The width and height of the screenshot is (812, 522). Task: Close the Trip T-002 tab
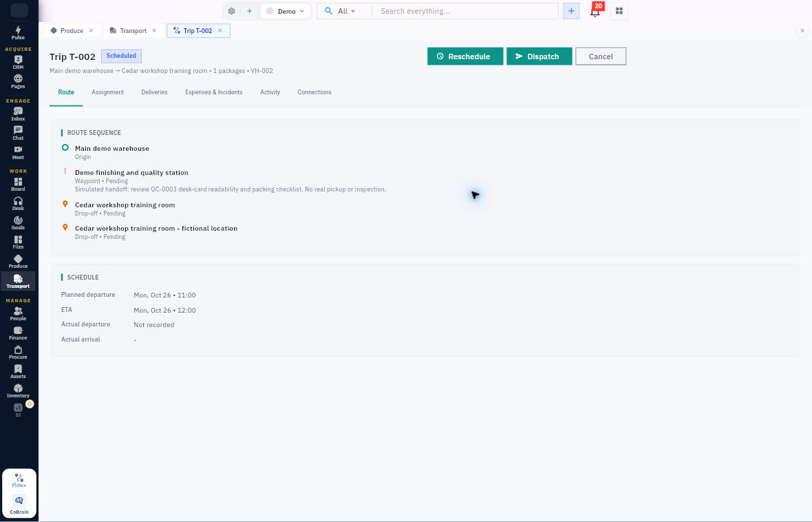pyautogui.click(x=220, y=30)
